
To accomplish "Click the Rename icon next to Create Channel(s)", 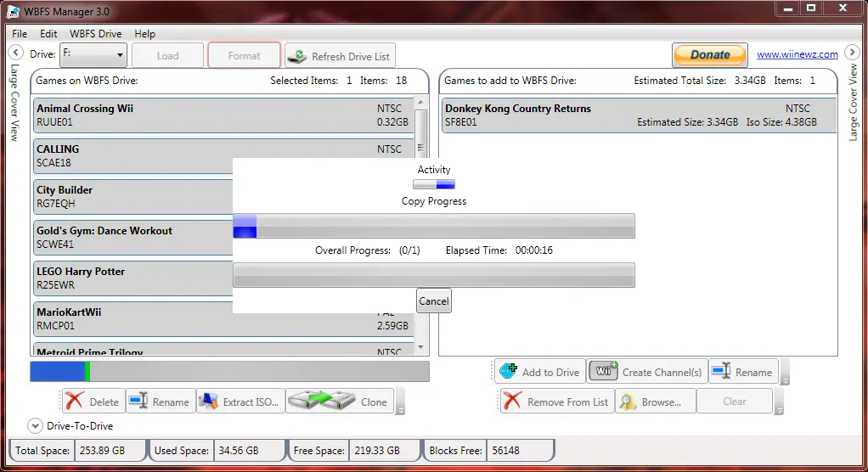I will (721, 371).
